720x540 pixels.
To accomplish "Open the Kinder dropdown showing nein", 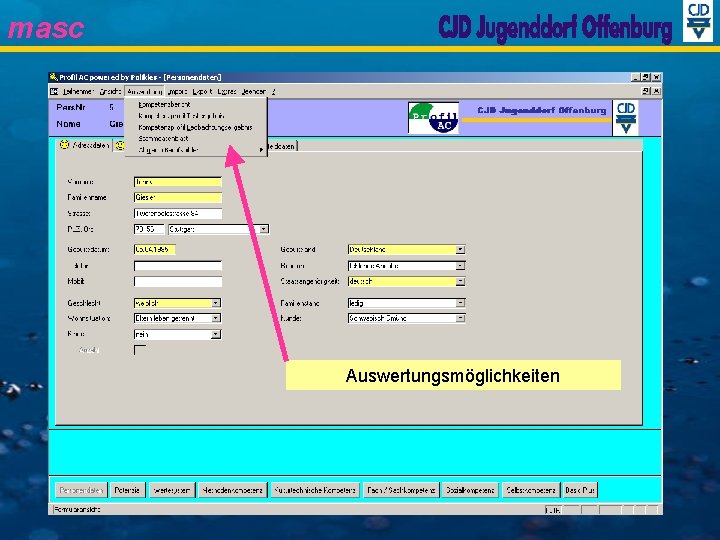I will click(x=216, y=334).
